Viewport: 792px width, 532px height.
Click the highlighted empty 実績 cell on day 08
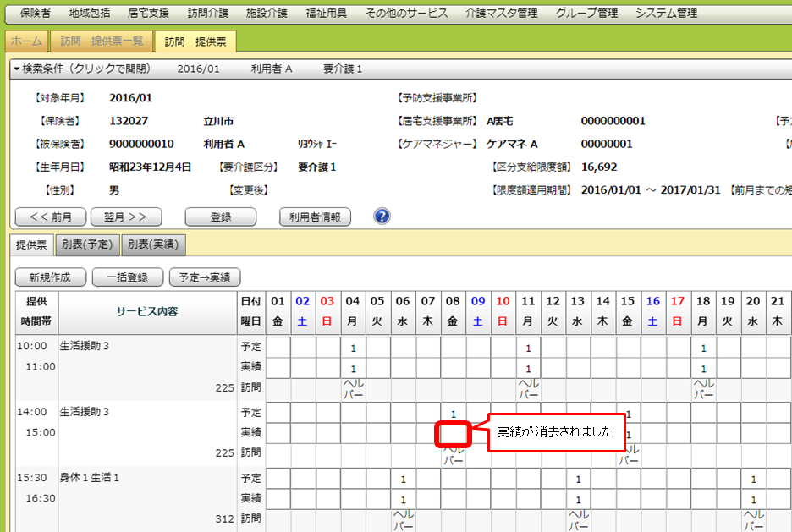click(x=454, y=433)
